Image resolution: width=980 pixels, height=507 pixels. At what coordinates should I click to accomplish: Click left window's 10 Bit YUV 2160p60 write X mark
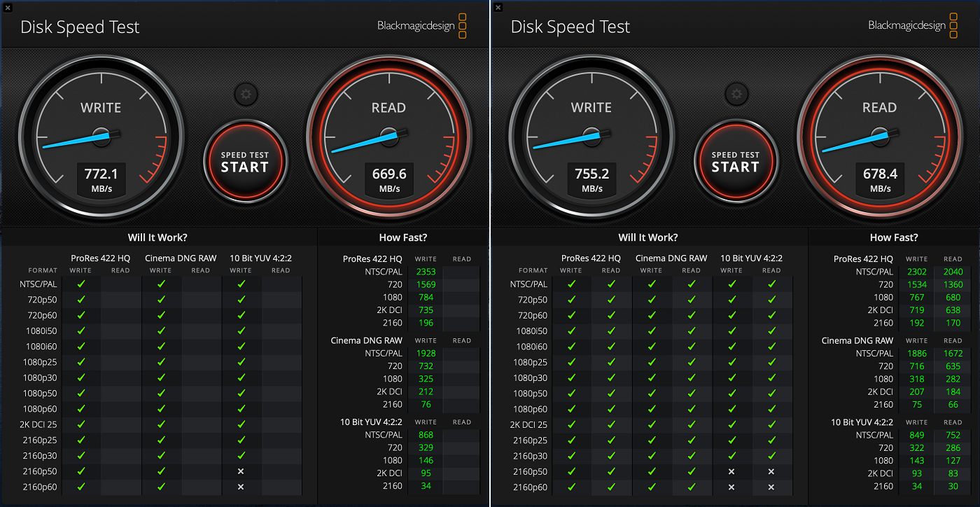(x=241, y=487)
